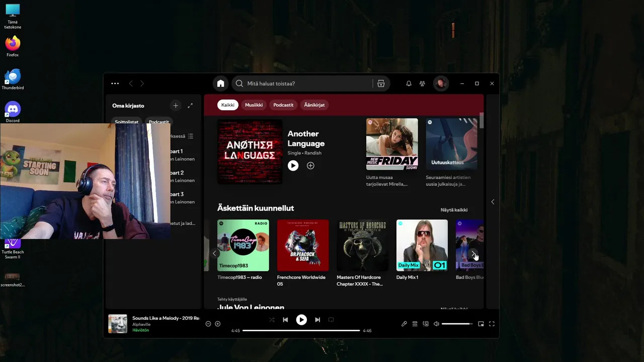This screenshot has width=644, height=362.
Task: Open the now playing album thumbnail
Action: pyautogui.click(x=118, y=324)
